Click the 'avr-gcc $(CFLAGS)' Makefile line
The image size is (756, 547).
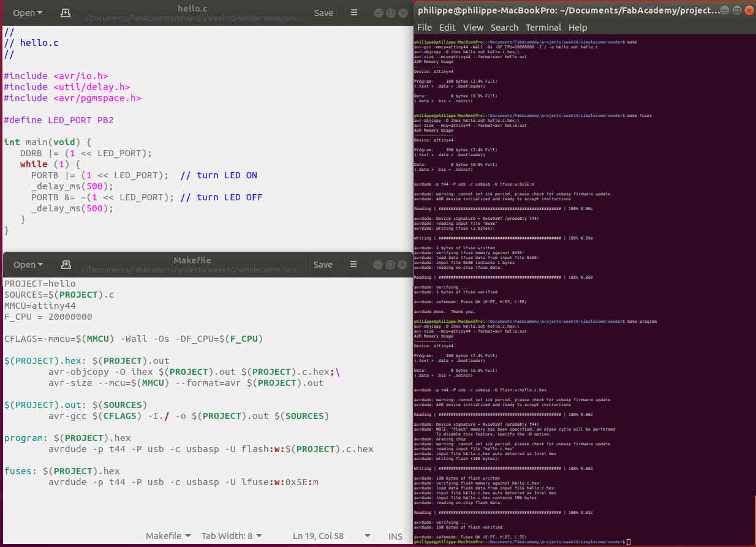coord(189,416)
